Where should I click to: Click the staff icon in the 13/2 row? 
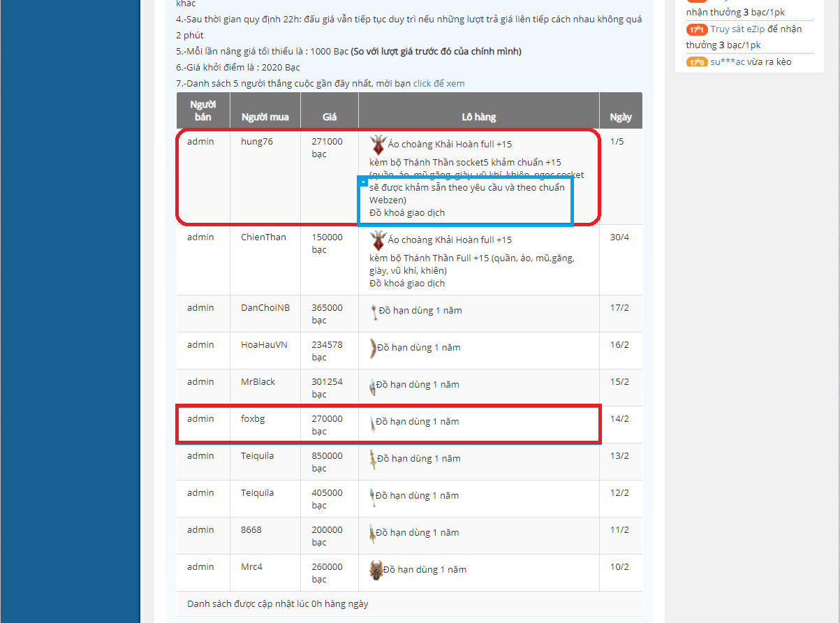[x=373, y=459]
